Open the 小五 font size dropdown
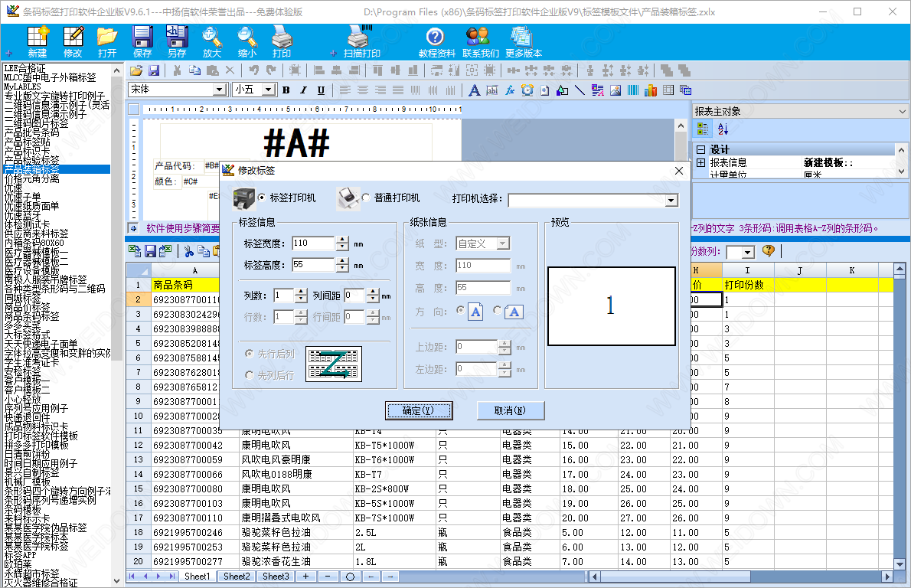 point(269,90)
